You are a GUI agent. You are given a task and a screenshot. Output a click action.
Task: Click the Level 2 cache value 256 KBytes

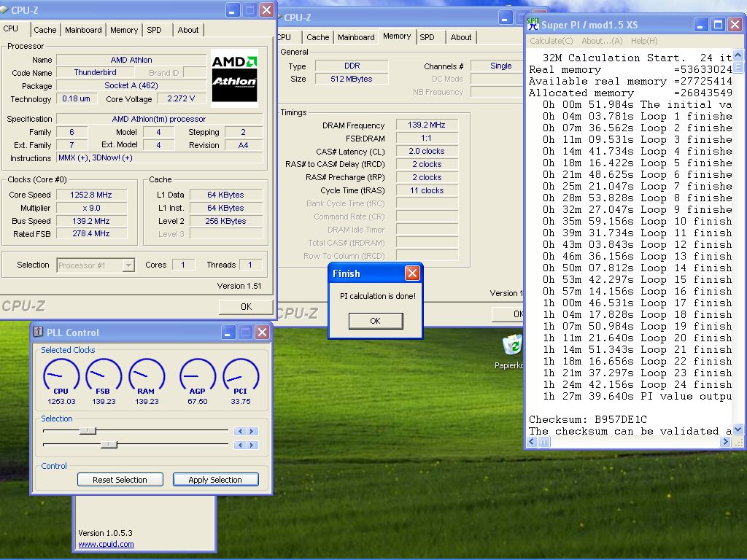coord(226,221)
